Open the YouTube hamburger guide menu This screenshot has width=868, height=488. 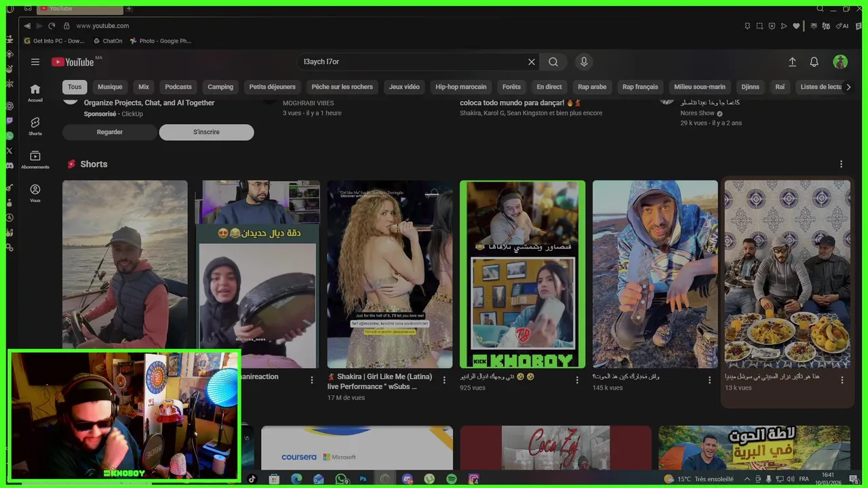[35, 62]
